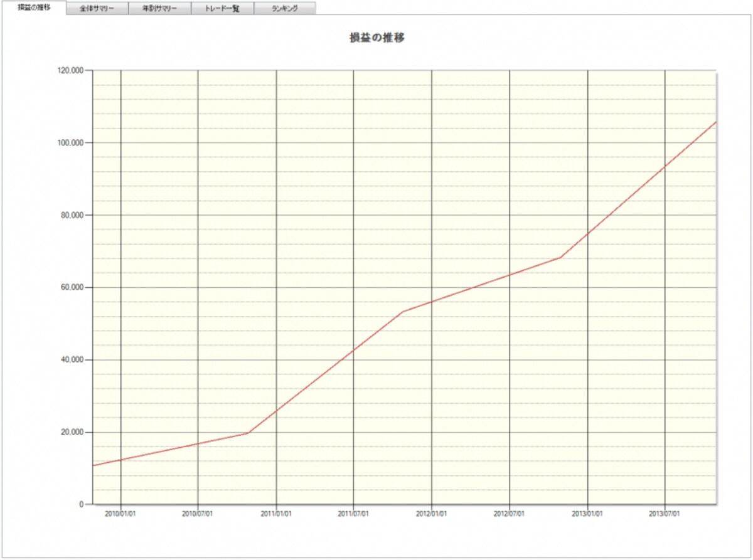Click the 120,000 y-axis label

click(x=70, y=70)
